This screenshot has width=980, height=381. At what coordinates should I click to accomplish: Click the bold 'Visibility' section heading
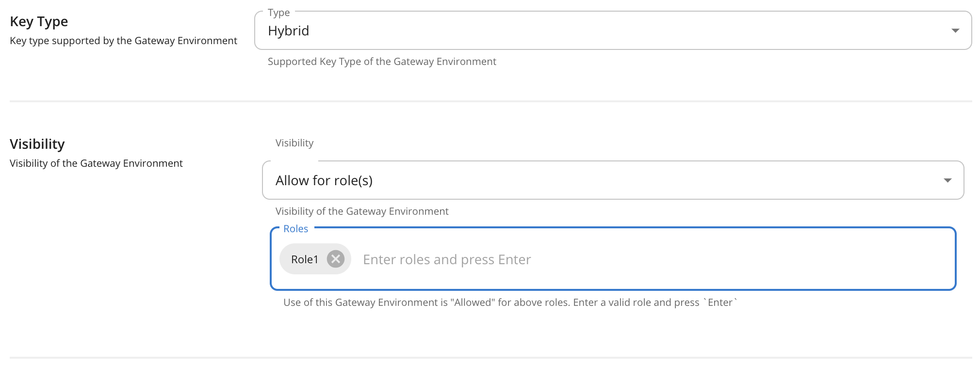37,144
